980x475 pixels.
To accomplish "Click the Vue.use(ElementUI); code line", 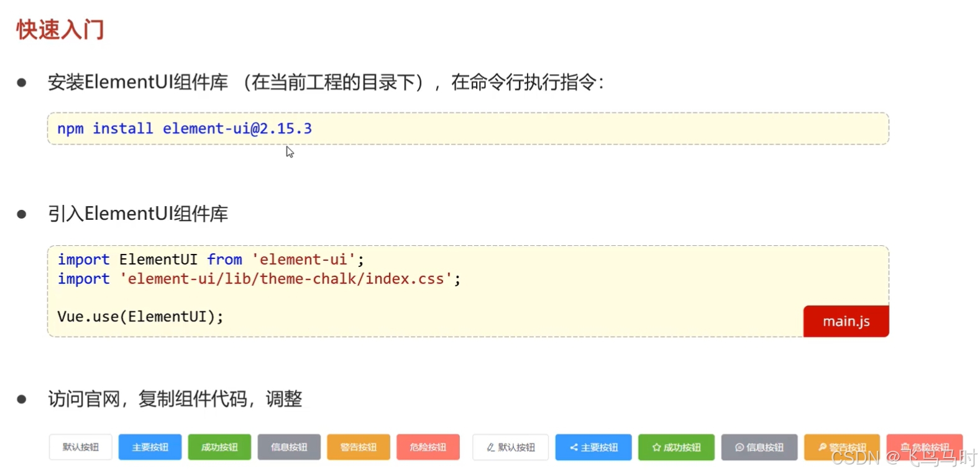I will [140, 317].
